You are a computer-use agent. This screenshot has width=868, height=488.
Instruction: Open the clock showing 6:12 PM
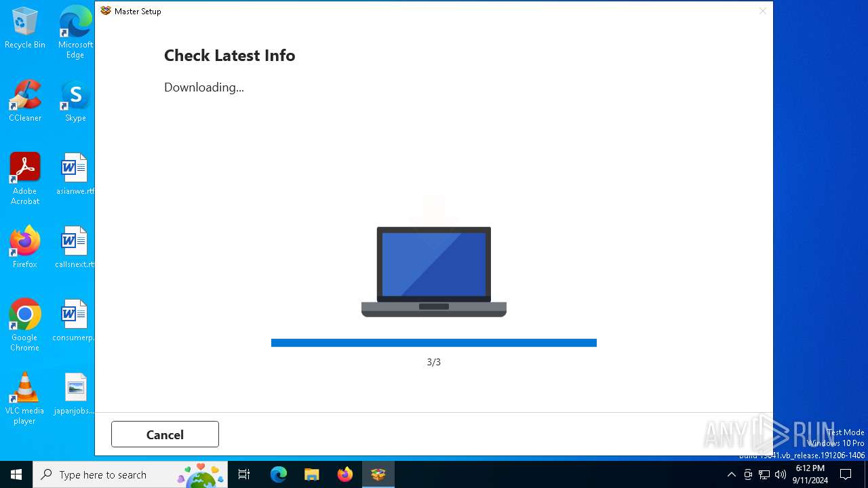click(810, 474)
